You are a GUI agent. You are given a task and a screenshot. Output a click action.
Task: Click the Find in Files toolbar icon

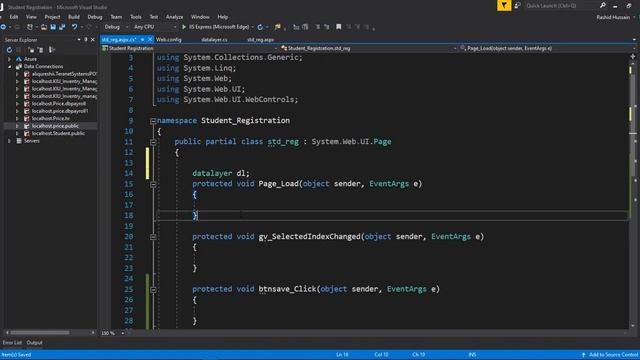point(278,27)
